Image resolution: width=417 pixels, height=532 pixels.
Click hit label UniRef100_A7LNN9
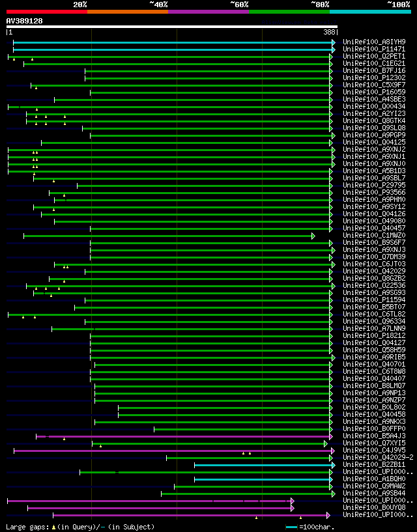pos(374,328)
